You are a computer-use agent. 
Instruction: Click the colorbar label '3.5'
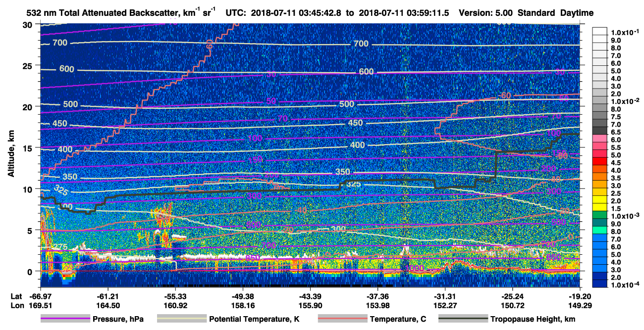[x=615, y=178]
